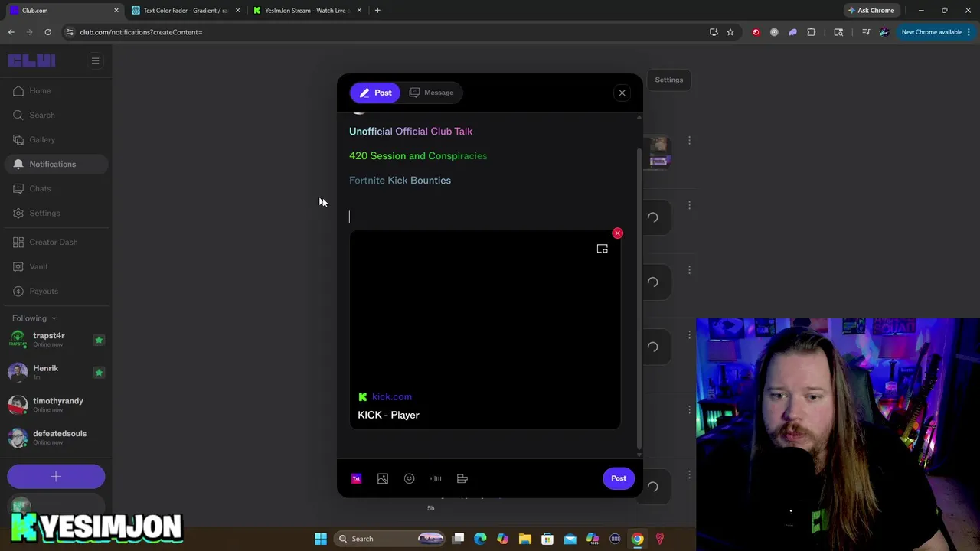This screenshot has width=980, height=551.
Task: Open Henrik profile in Following
Action: point(46,372)
